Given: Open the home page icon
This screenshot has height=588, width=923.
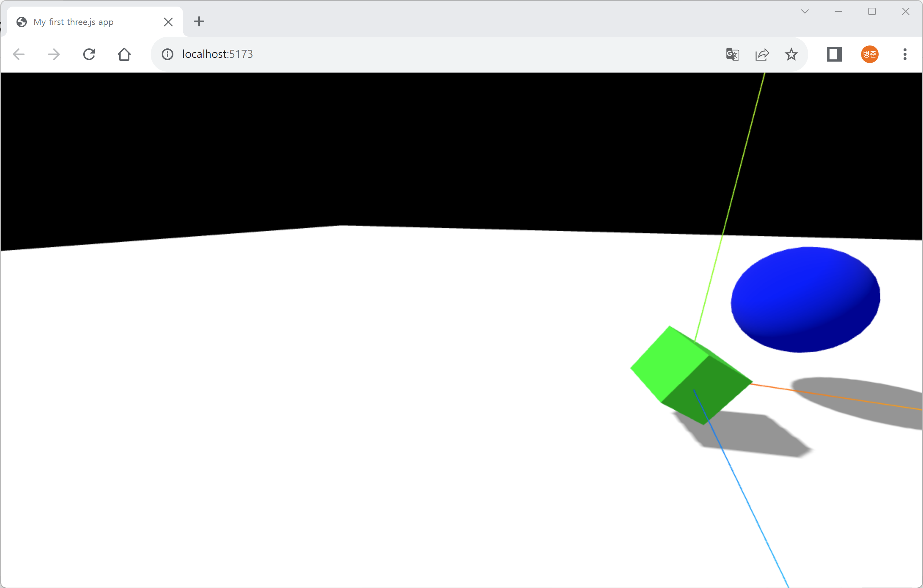Looking at the screenshot, I should click(x=124, y=54).
